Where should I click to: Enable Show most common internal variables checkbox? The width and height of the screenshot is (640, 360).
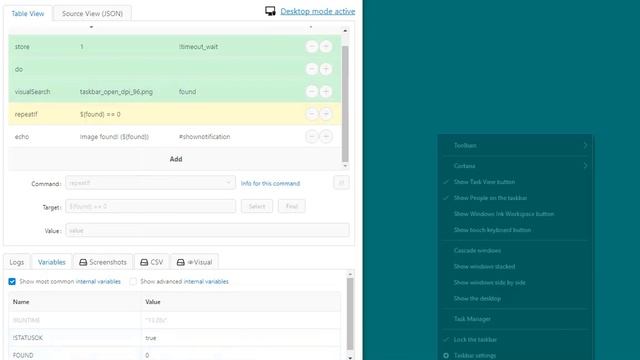[x=12, y=282]
